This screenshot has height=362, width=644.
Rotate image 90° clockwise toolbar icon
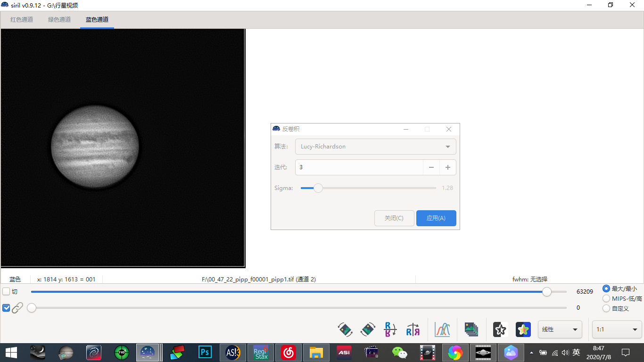[368, 329]
